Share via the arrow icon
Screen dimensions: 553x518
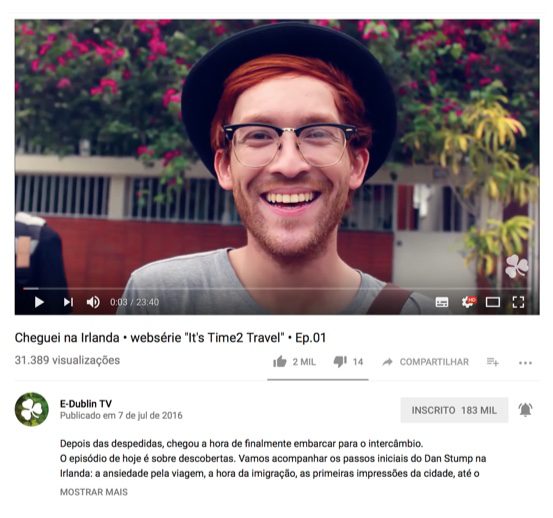388,362
